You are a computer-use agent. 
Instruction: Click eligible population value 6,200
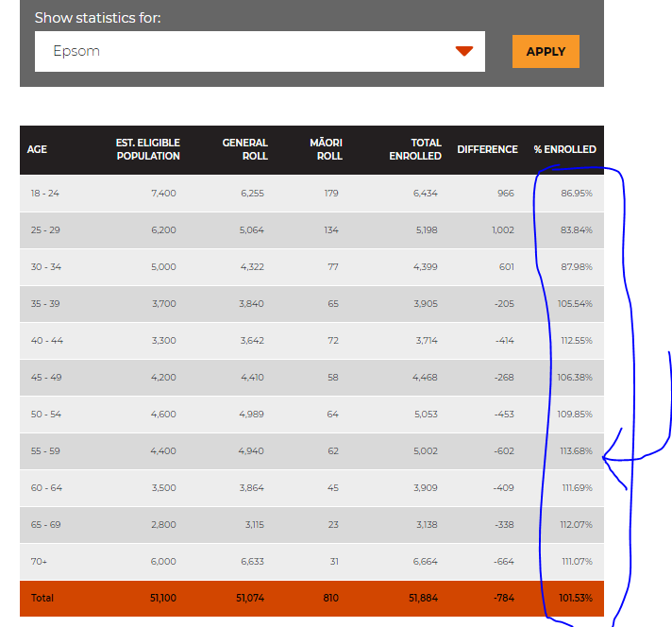[x=163, y=230]
